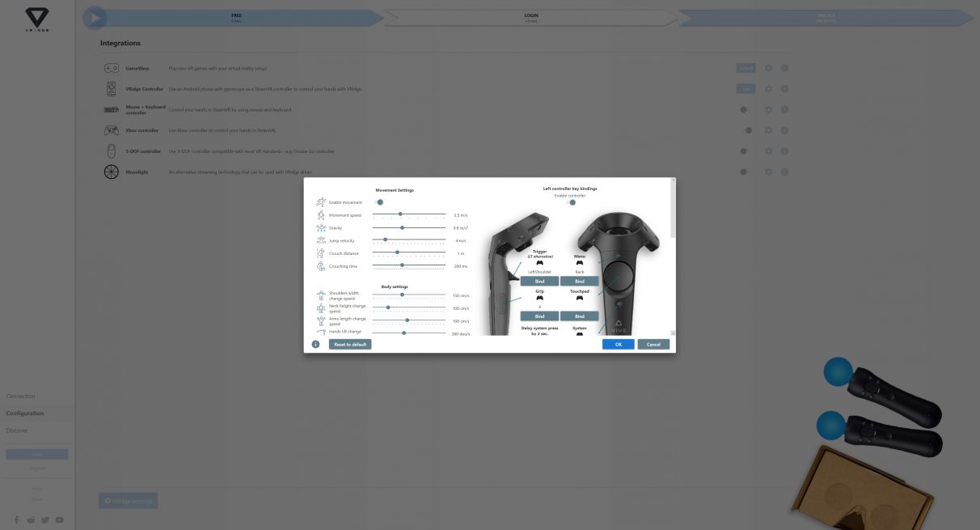
Task: Click the Login button in sidebar
Action: click(x=37, y=455)
